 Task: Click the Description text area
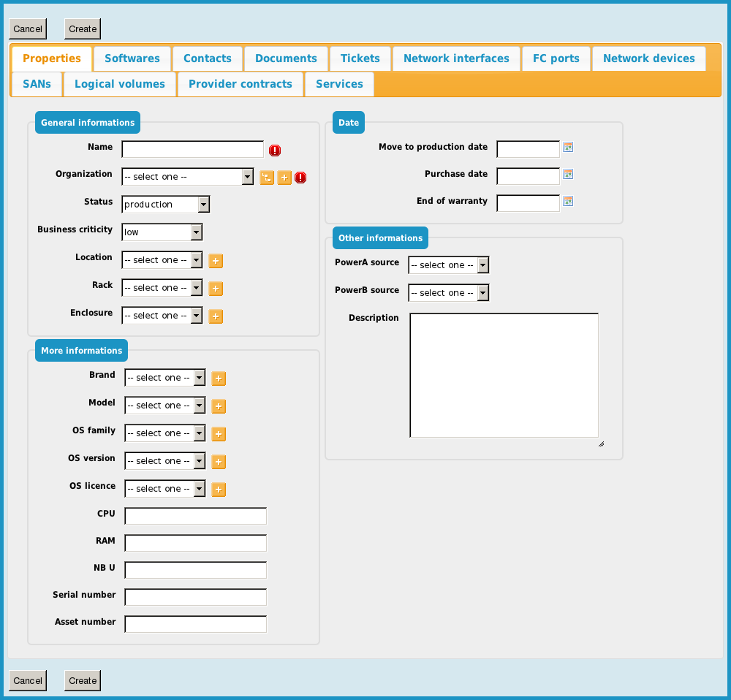coord(504,376)
